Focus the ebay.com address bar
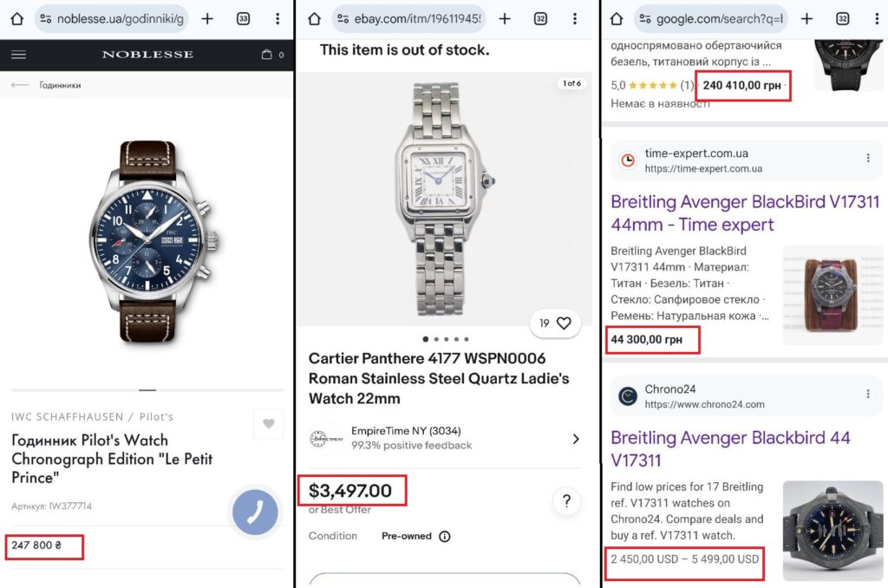 coord(409,18)
